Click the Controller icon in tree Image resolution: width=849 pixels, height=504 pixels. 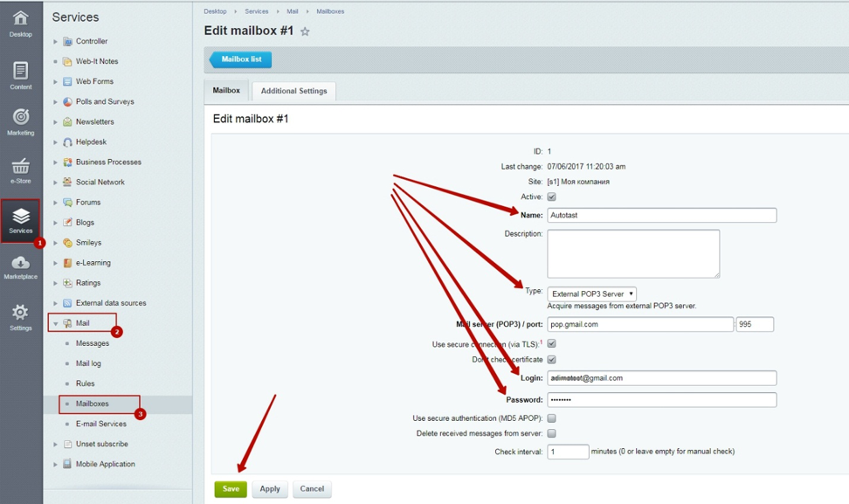tap(67, 41)
